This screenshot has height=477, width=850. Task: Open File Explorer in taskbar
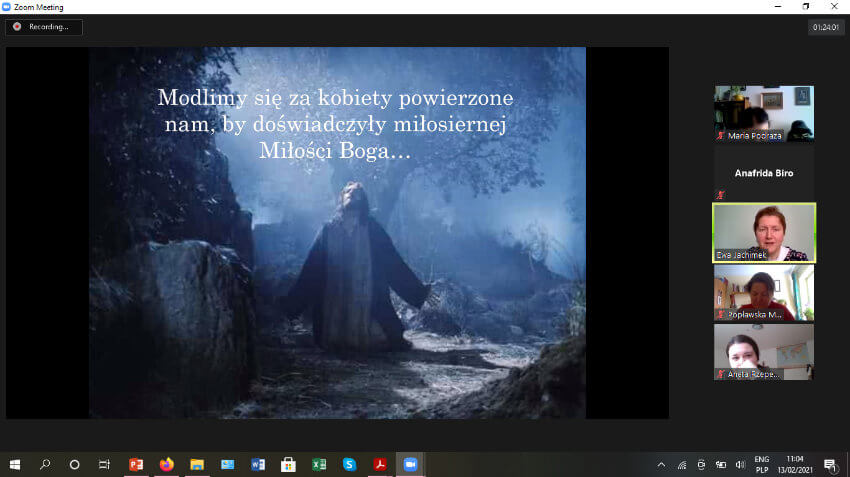(x=197, y=464)
